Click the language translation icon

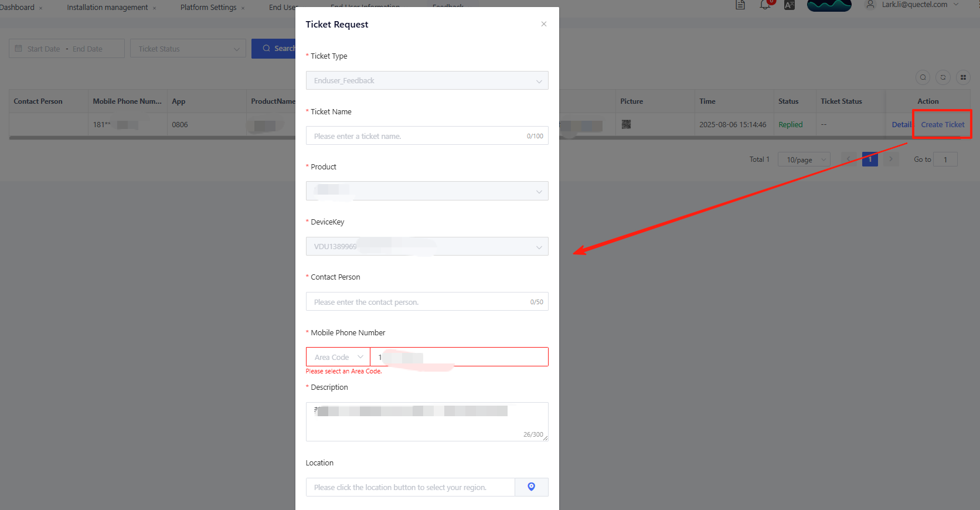point(790,5)
